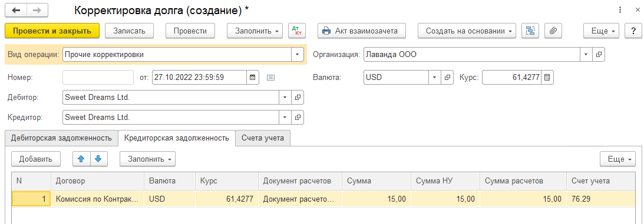Go forward with the right arrow
The width and height of the screenshot is (644, 224).
pyautogui.click(x=37, y=11)
